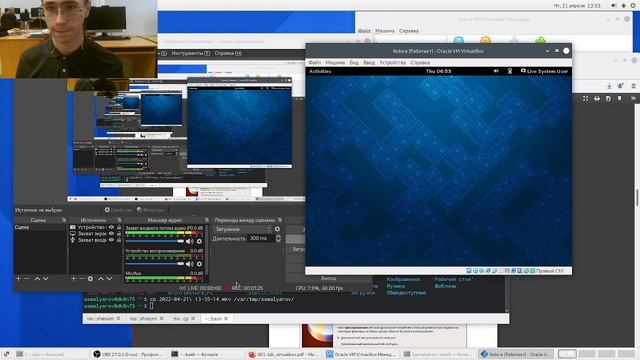Open Вид menu in the Fedora VirtualBox window
Image resolution: width=640 pixels, height=360 pixels.
coord(354,62)
